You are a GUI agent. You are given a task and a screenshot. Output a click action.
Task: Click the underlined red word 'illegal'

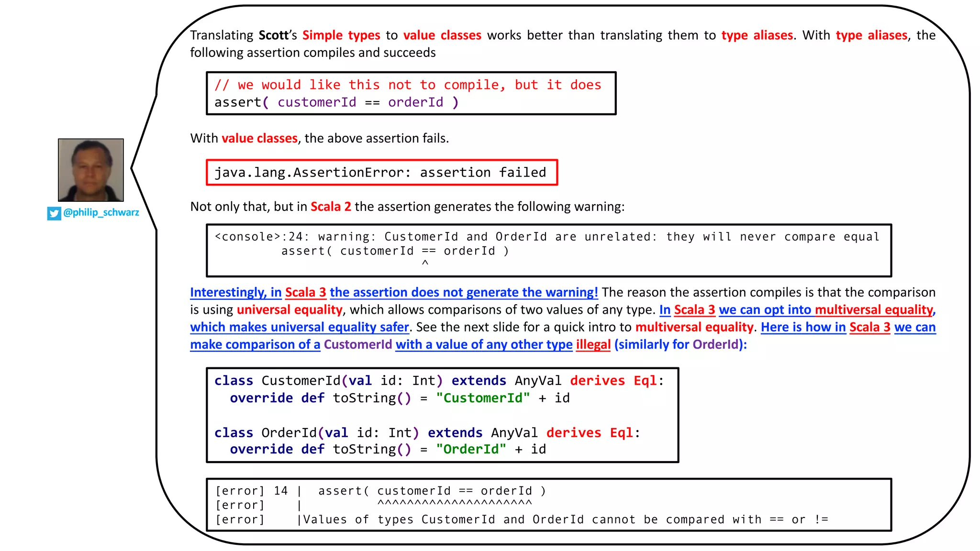(x=593, y=344)
